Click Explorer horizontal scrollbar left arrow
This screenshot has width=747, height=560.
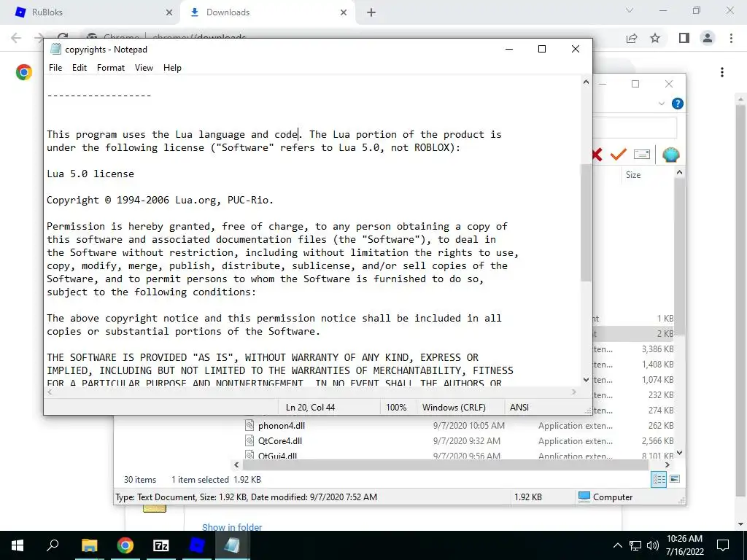tap(237, 464)
